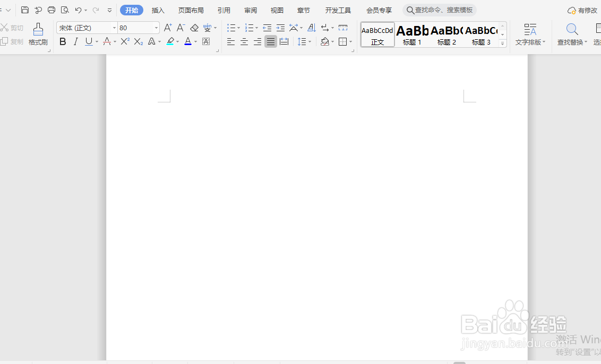Open Print Preview icon

[65, 10]
